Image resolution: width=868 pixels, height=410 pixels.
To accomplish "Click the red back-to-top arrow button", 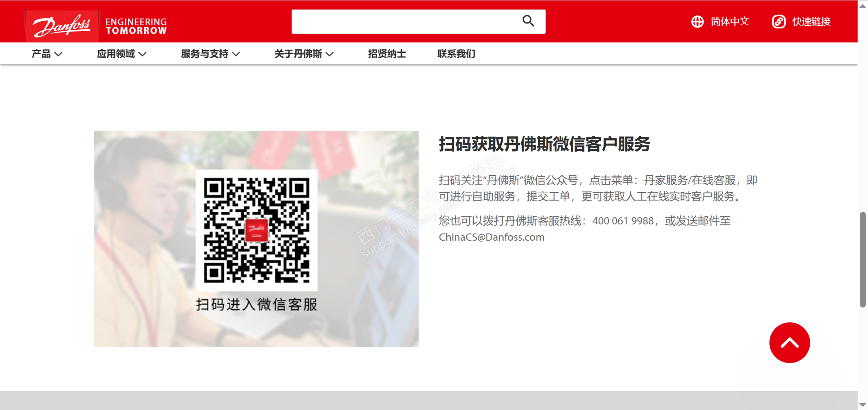I will coord(789,343).
